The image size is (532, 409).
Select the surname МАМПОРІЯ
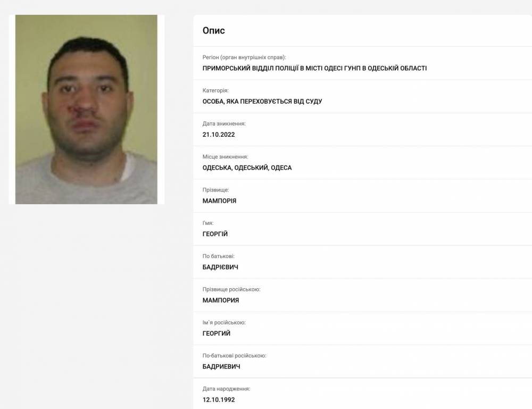[x=219, y=201]
